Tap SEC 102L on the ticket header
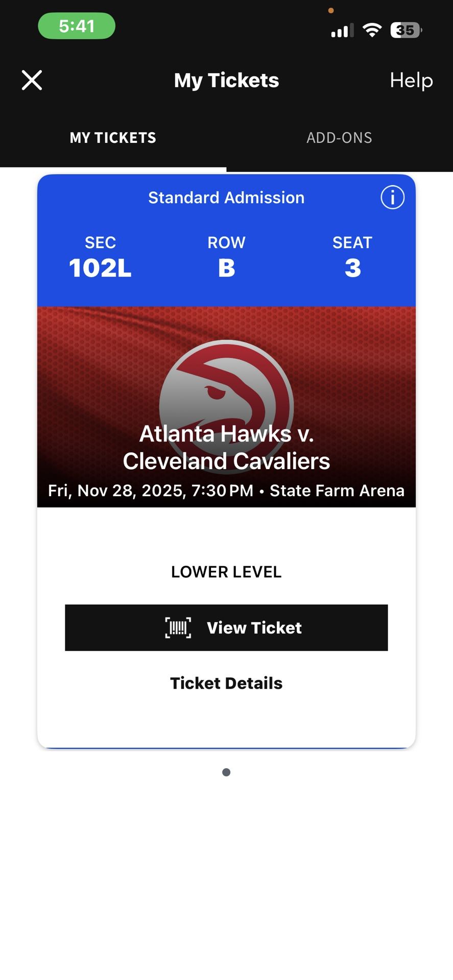The height and width of the screenshot is (980, 453). (x=100, y=258)
